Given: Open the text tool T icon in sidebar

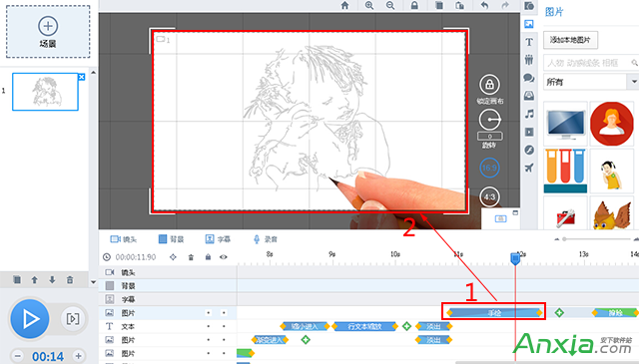Looking at the screenshot, I should (x=529, y=42).
